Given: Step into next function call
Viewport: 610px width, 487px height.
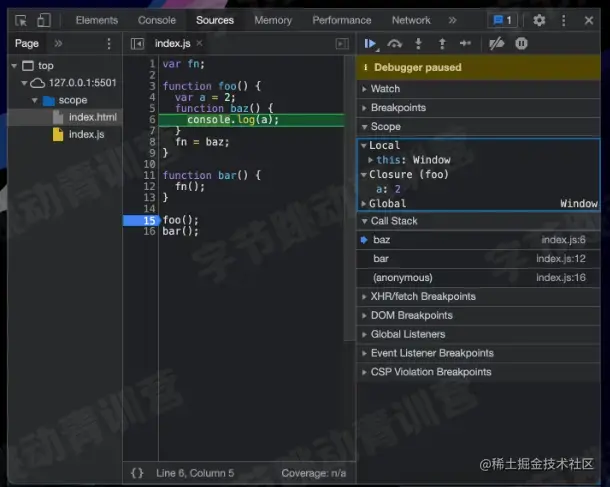Looking at the screenshot, I should click(x=419, y=44).
